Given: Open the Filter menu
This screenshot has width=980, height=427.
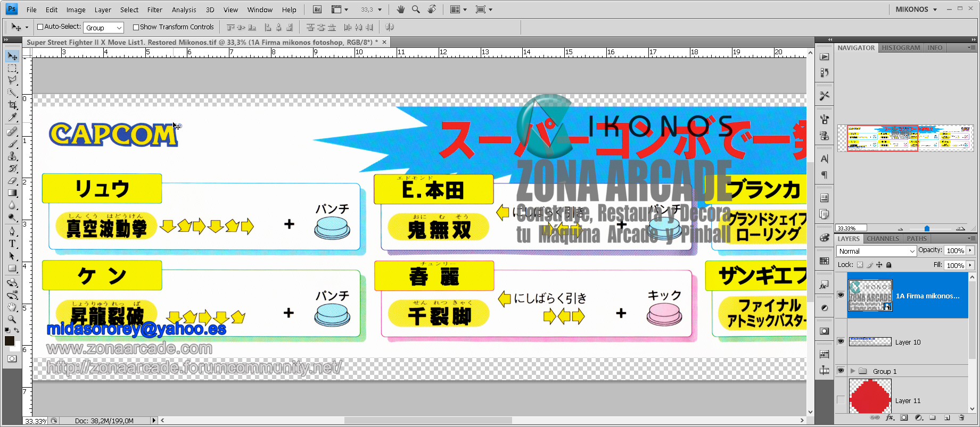Looking at the screenshot, I should point(154,10).
